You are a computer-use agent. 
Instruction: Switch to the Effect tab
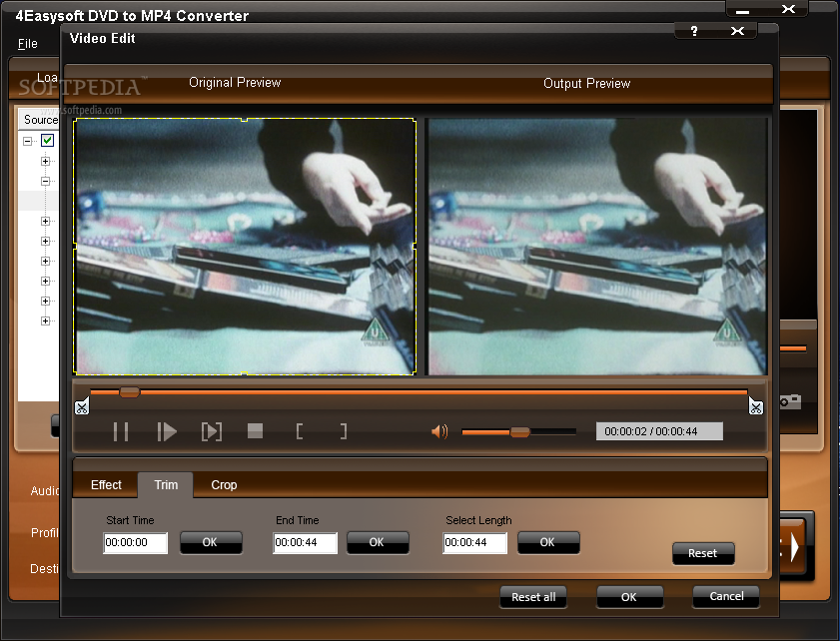pyautogui.click(x=106, y=484)
